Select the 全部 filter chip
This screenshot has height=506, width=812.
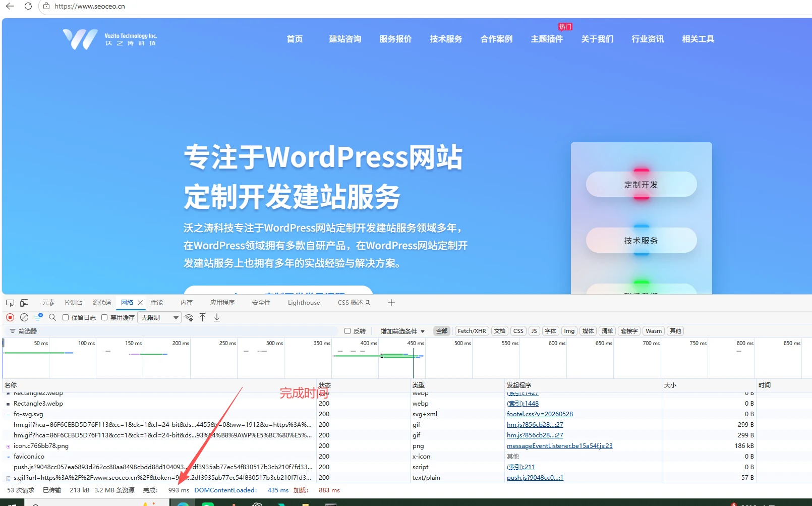pos(442,331)
